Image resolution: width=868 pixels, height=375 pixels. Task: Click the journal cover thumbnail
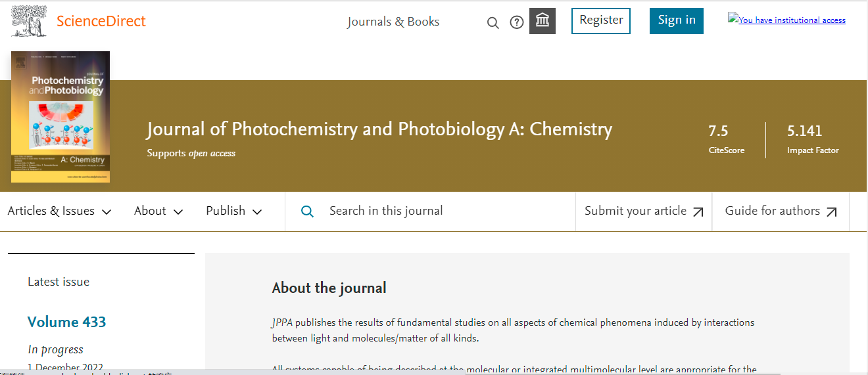pos(60,117)
